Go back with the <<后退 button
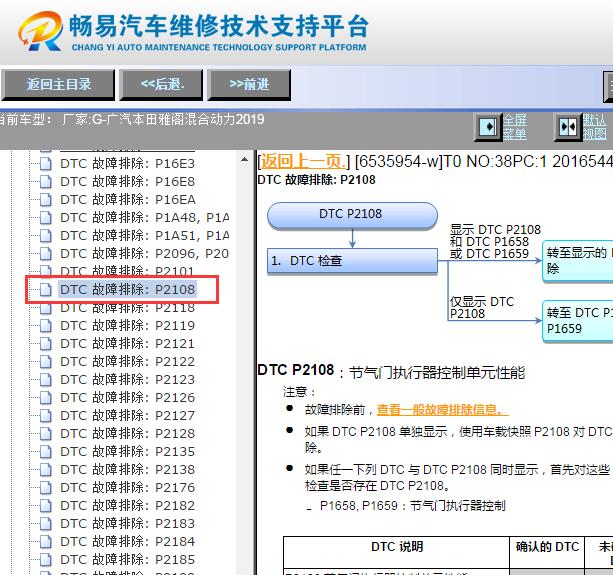613x575 pixels. (161, 85)
